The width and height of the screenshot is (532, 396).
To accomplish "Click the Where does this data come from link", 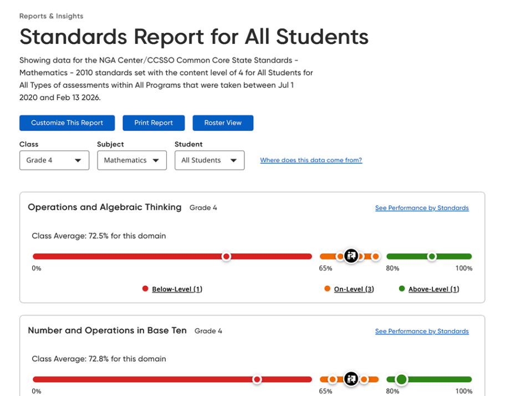I will pos(311,160).
